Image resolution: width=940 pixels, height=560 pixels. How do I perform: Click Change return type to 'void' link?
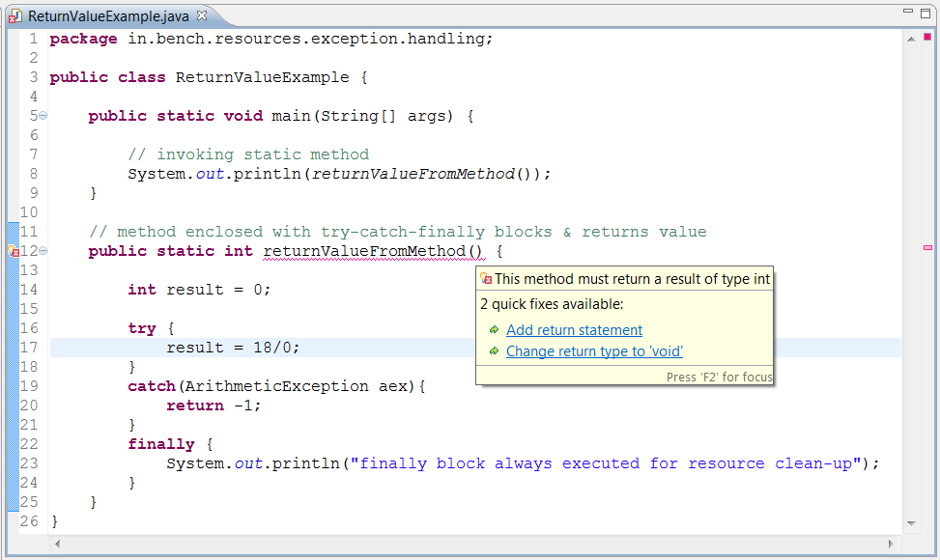click(x=594, y=351)
